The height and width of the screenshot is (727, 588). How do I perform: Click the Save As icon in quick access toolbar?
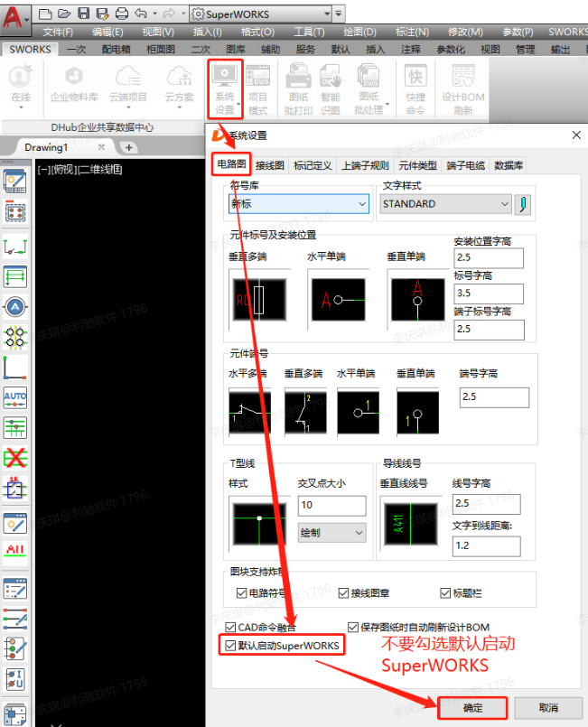pyautogui.click(x=102, y=14)
